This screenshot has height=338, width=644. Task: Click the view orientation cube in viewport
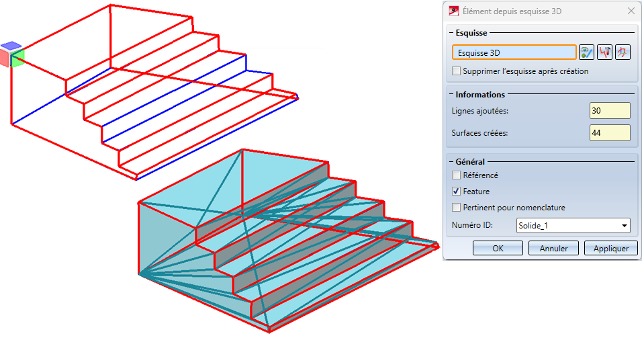(x=12, y=54)
